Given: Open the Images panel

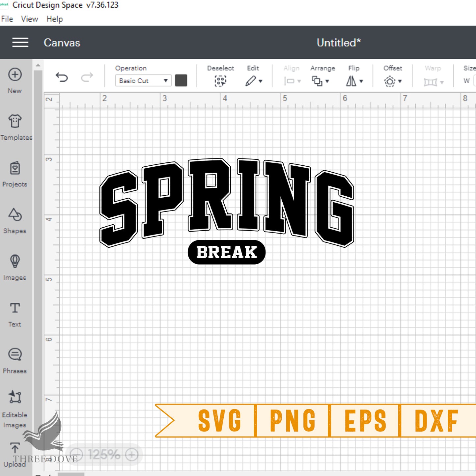Looking at the screenshot, I should point(15,261).
